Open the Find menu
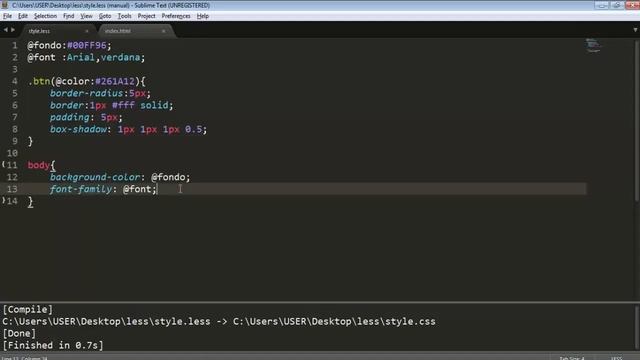 tap(69, 16)
